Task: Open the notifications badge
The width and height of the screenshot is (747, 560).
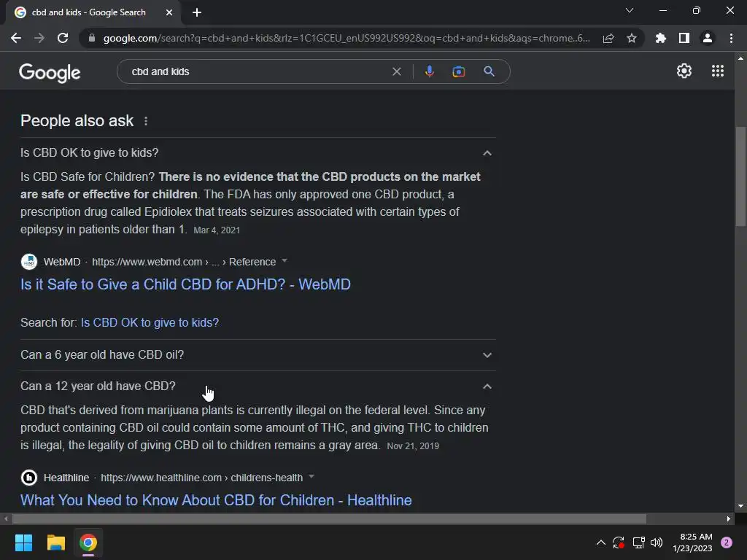Action: [727, 542]
